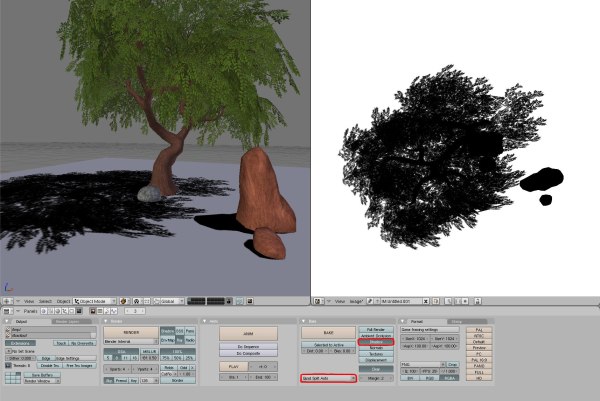
Task: Open the image editor window type icon
Action: pyautogui.click(x=318, y=302)
